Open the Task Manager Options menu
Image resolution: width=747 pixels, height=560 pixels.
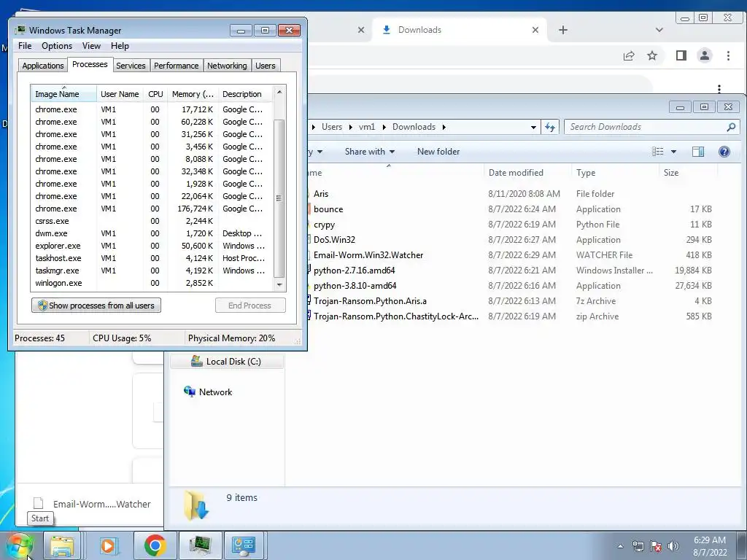coord(57,46)
